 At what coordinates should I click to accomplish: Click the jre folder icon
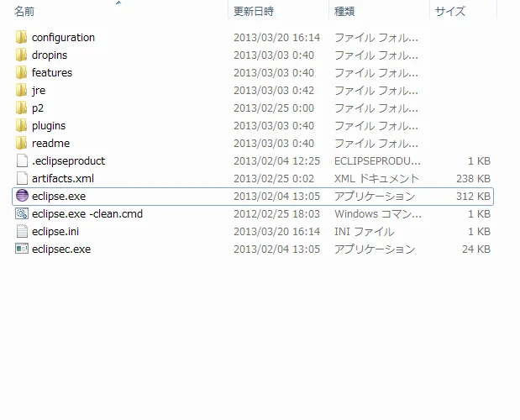(x=21, y=90)
